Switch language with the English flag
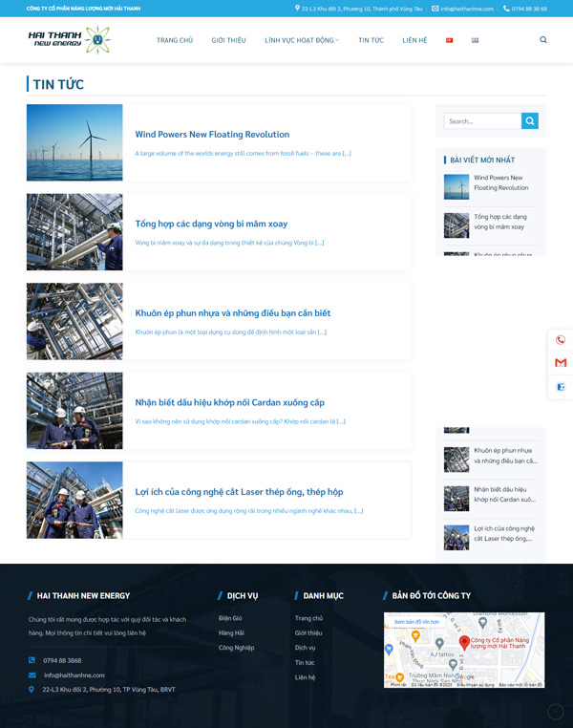The width and height of the screenshot is (573, 728). (476, 40)
